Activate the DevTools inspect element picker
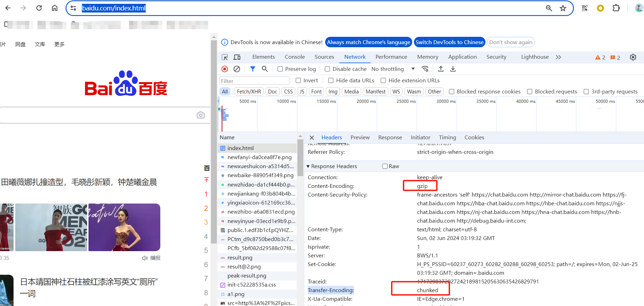 pyautogui.click(x=225, y=57)
